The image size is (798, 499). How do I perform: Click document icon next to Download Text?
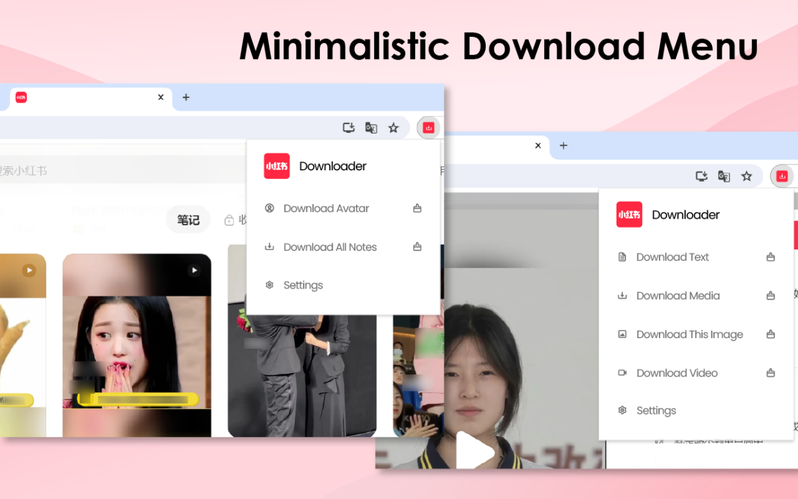(x=622, y=257)
